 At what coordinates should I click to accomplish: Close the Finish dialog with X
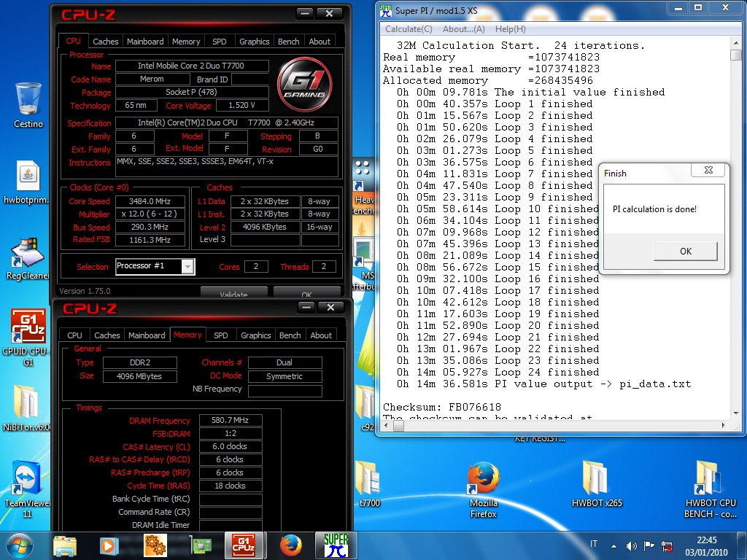708,170
